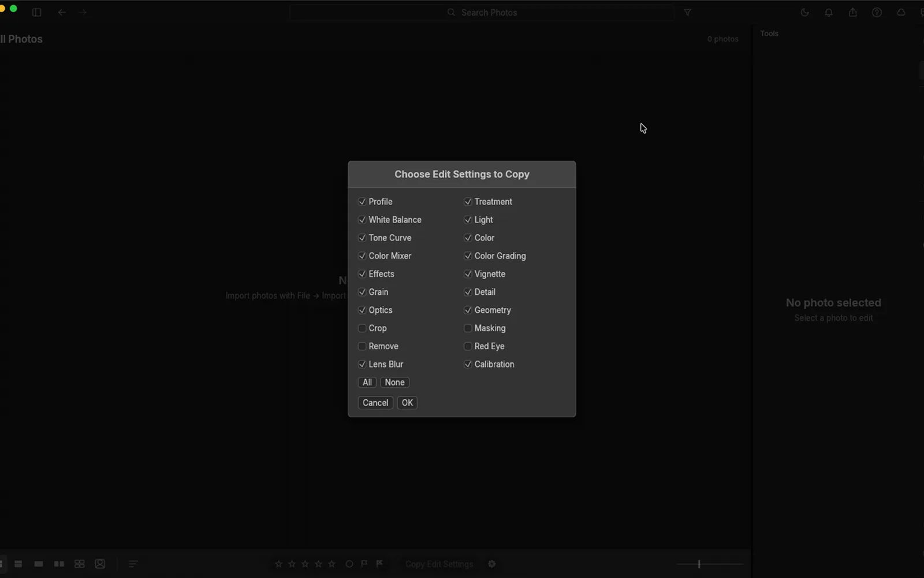The height and width of the screenshot is (578, 924).
Task: Toggle the sidebar panel icon in the title bar
Action: 37,12
